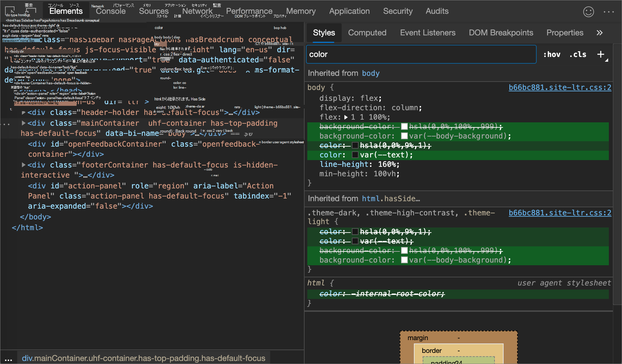Click the styles filter field containing color
This screenshot has width=622, height=364.
tap(421, 54)
